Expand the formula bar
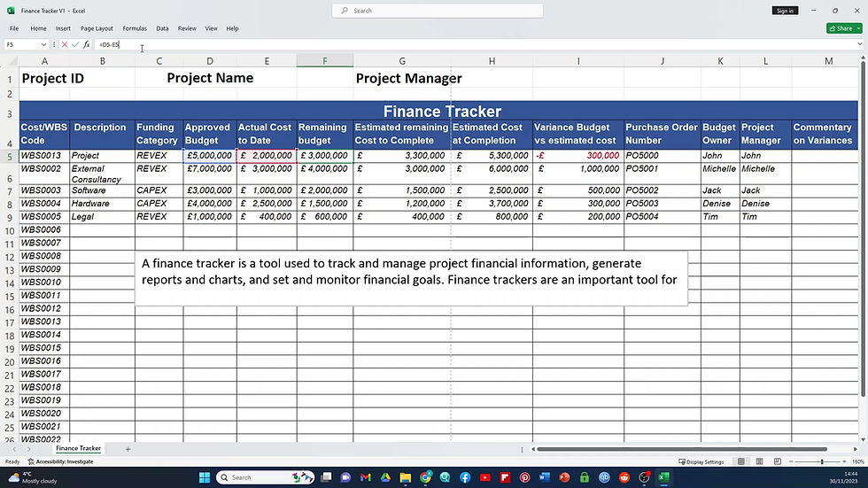This screenshot has height=488, width=868. [859, 44]
